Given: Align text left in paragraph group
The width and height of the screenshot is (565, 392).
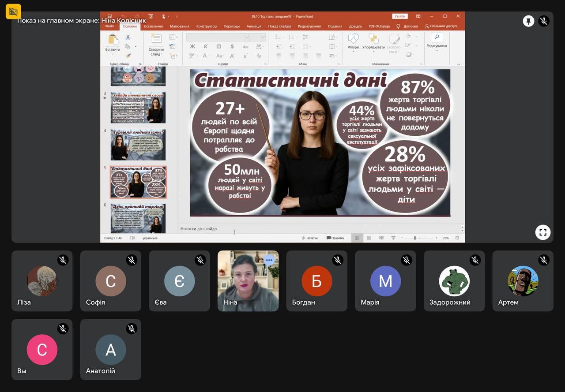Looking at the screenshot, I should (279, 56).
